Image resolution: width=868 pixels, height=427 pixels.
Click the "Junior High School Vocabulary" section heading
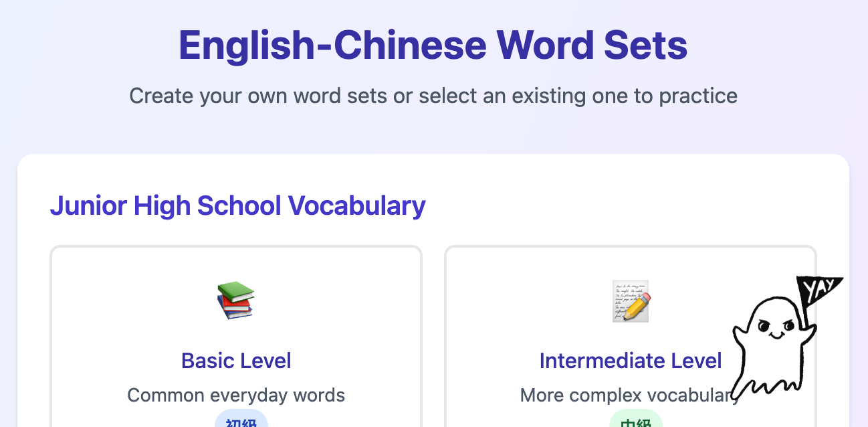coord(237,205)
